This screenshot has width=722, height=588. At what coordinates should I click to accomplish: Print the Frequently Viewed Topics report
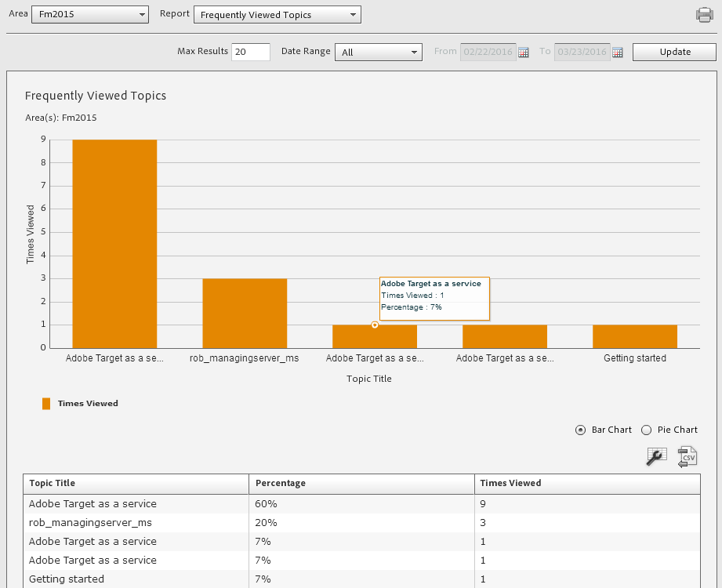[x=705, y=13]
